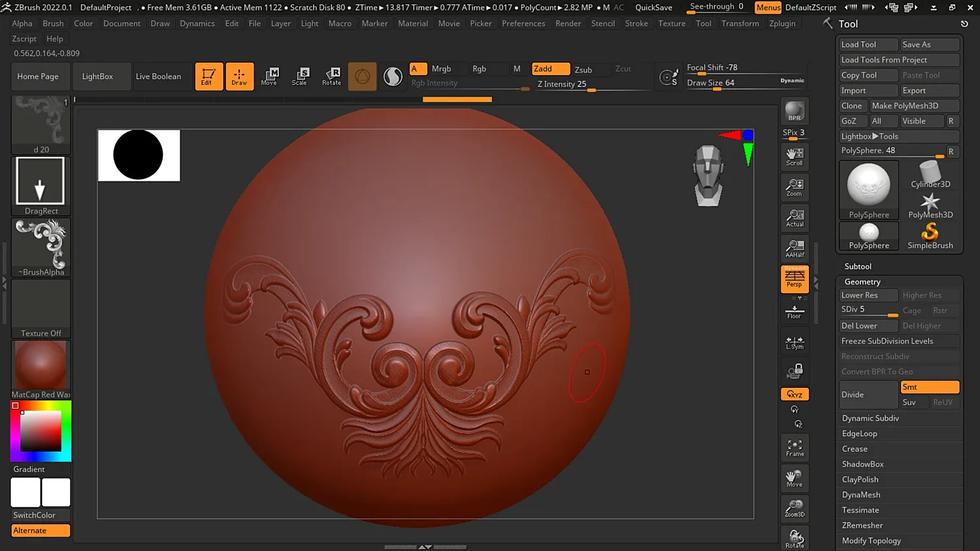The height and width of the screenshot is (551, 980).
Task: Click the AAHalf view icon
Action: (794, 249)
